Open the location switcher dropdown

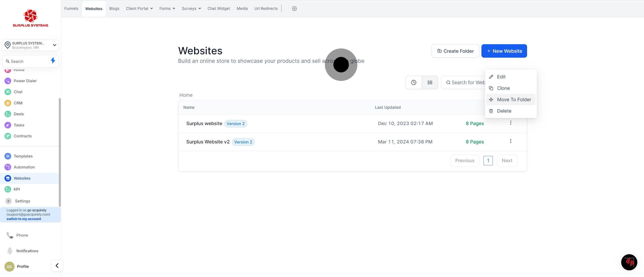coord(30,45)
